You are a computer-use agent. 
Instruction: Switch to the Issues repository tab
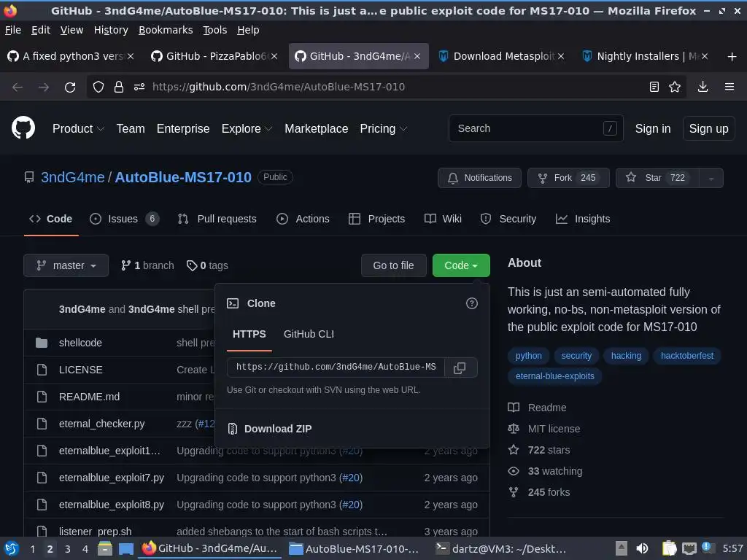click(x=124, y=219)
